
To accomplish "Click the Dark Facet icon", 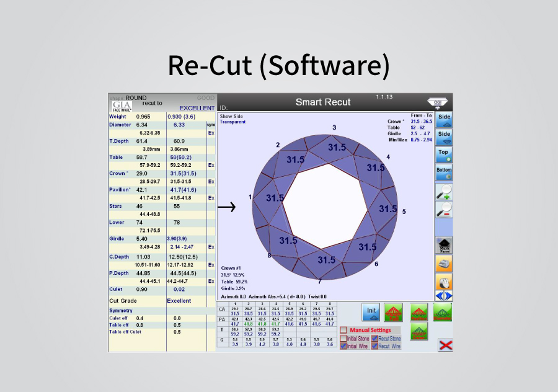I will tap(444, 245).
